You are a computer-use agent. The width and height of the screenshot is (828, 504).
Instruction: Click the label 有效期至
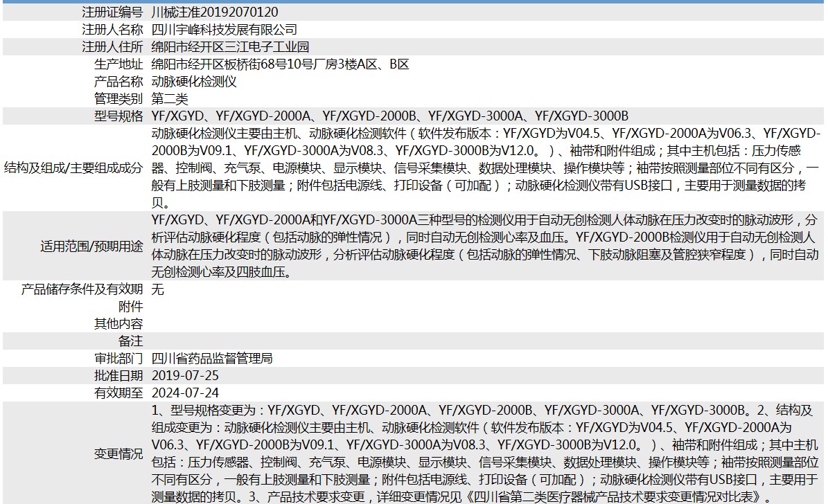tap(118, 393)
